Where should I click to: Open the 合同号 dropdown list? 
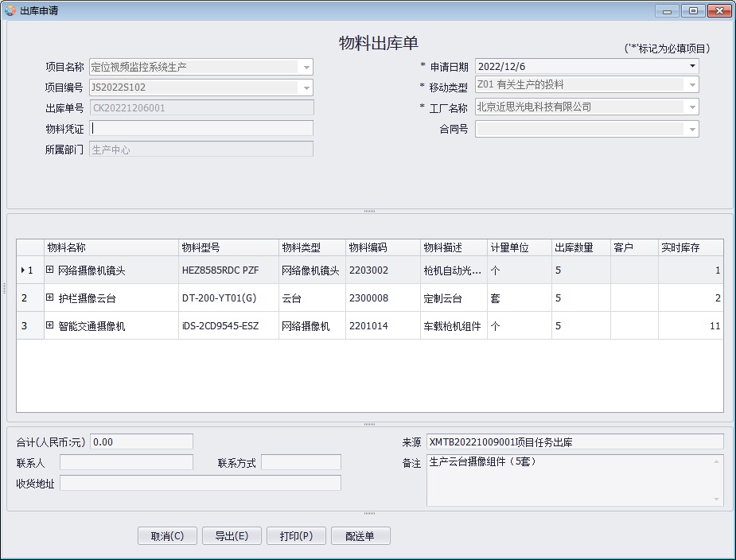691,129
